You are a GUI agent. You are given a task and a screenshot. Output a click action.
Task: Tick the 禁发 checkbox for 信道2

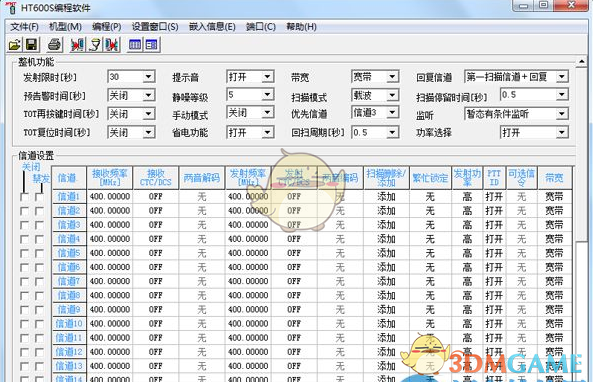pos(39,211)
